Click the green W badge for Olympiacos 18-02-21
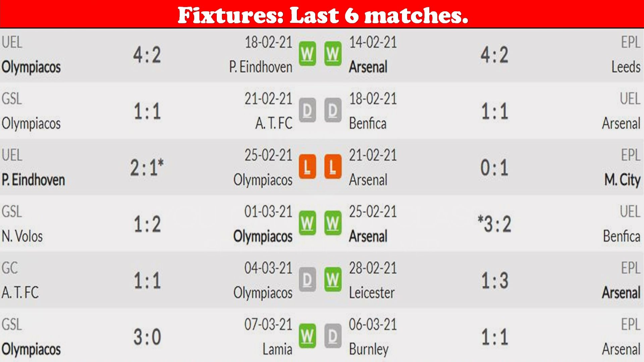The height and width of the screenshot is (362, 644). pos(307,54)
